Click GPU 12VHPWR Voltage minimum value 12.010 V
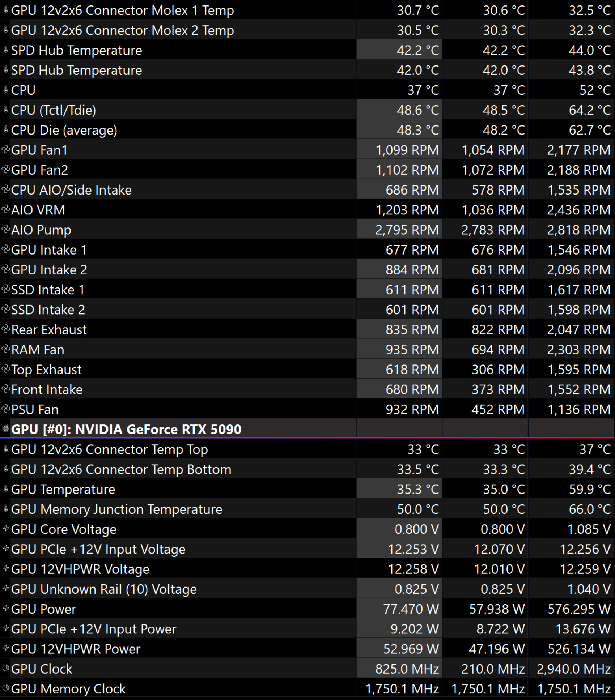The width and height of the screenshot is (615, 700). pyautogui.click(x=499, y=569)
